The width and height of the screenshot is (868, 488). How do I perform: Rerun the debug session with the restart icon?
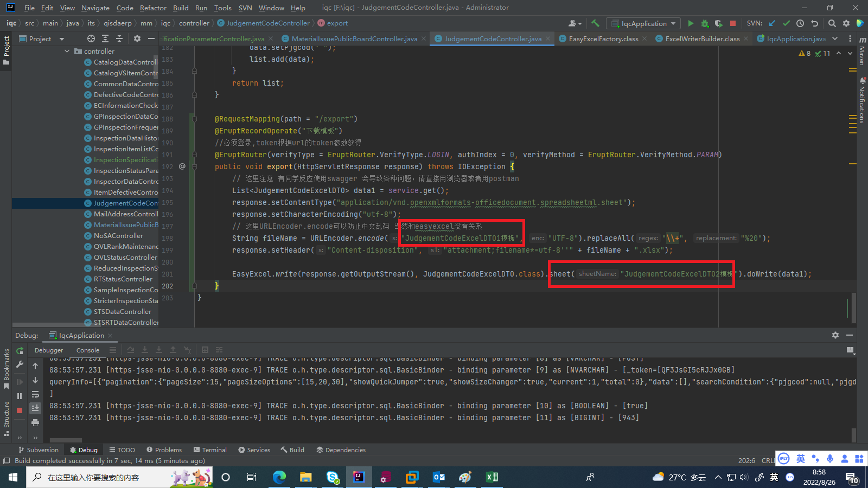[20, 351]
